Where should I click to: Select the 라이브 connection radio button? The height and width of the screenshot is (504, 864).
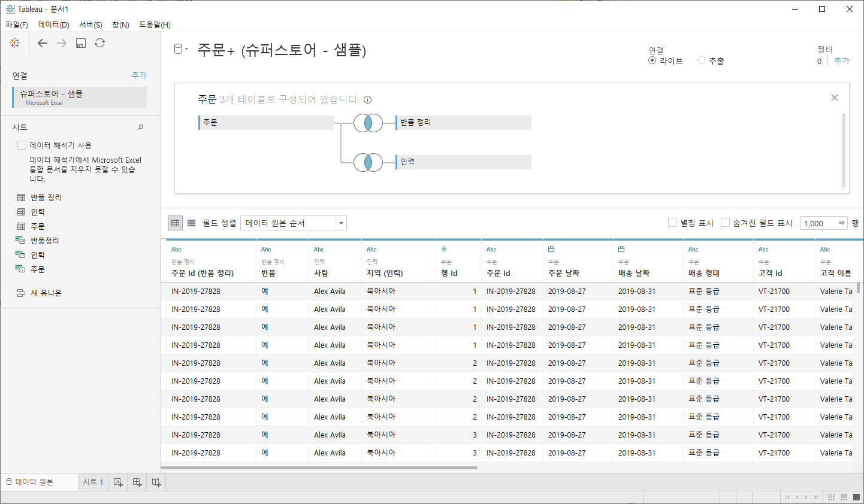[652, 60]
